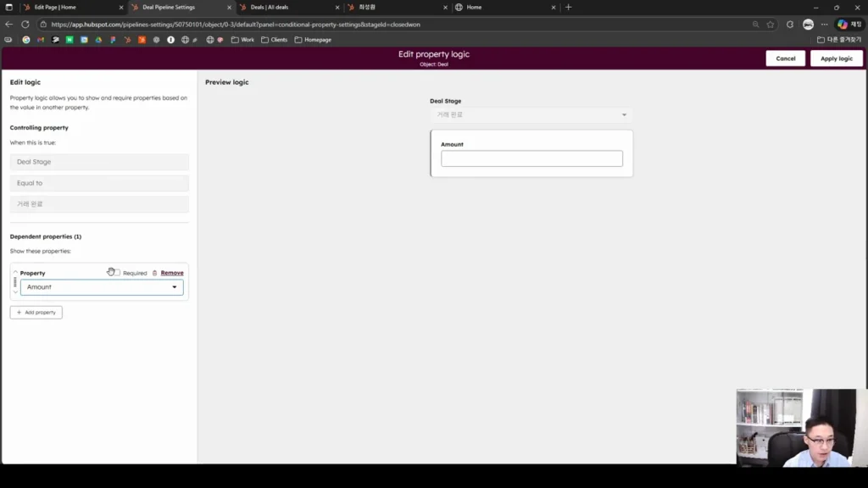Viewport: 868px width, 488px height.
Task: Move property up with the chevron arrow
Action: (x=15, y=272)
